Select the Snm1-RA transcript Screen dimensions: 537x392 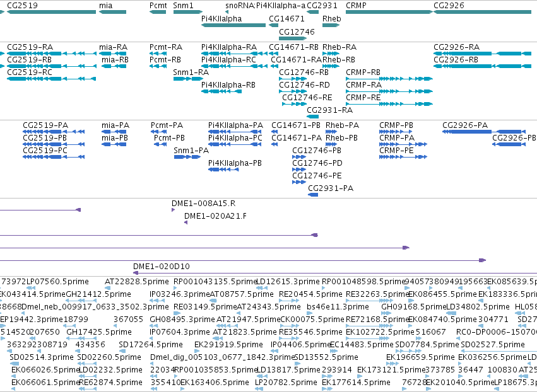point(188,79)
